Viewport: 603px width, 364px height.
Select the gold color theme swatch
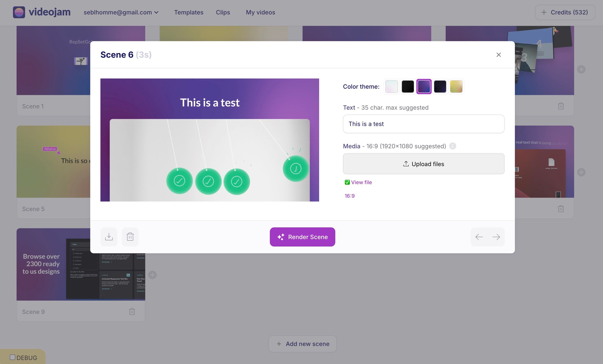pyautogui.click(x=456, y=87)
